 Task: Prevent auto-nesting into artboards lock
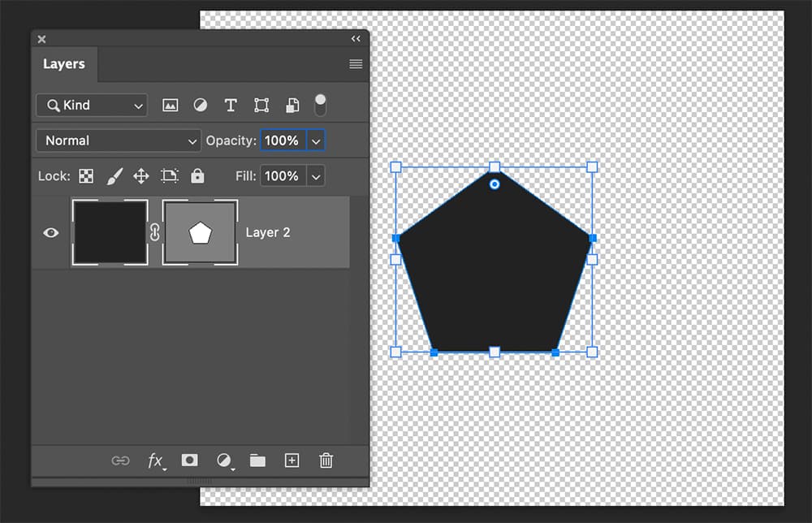(x=170, y=176)
